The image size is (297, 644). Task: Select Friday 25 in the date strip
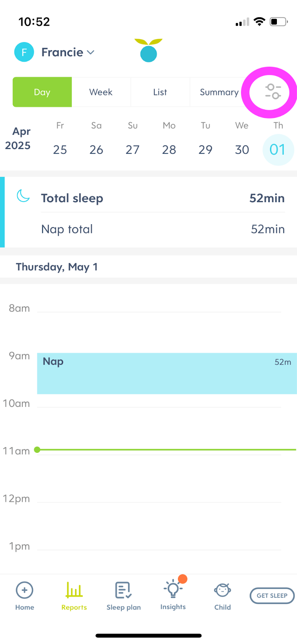pyautogui.click(x=60, y=149)
